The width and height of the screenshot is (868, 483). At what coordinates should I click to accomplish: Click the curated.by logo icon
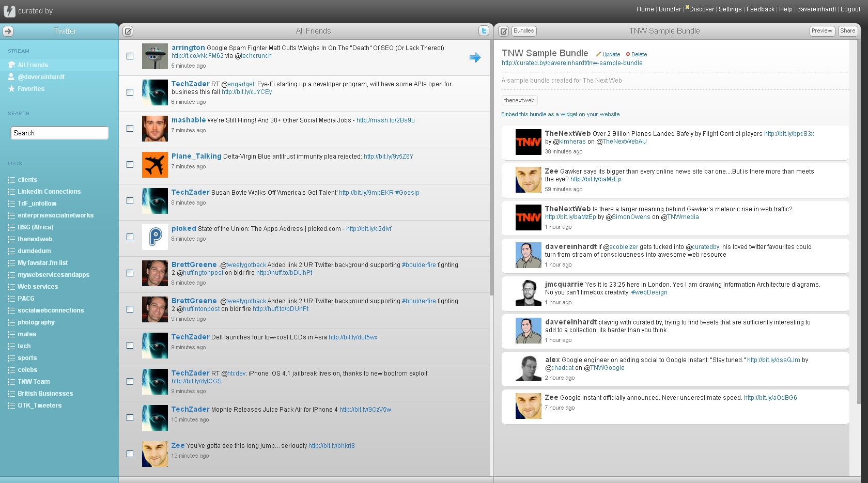[9, 11]
